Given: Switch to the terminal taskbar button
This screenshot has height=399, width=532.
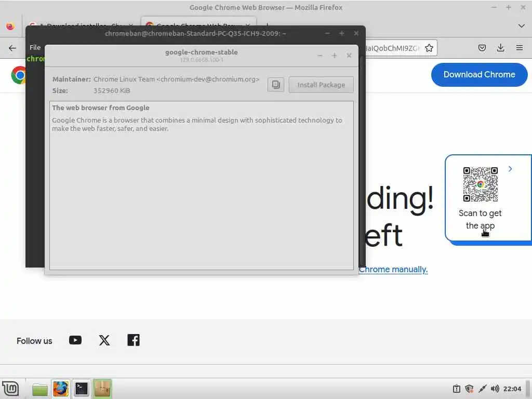Looking at the screenshot, I should [82, 389].
